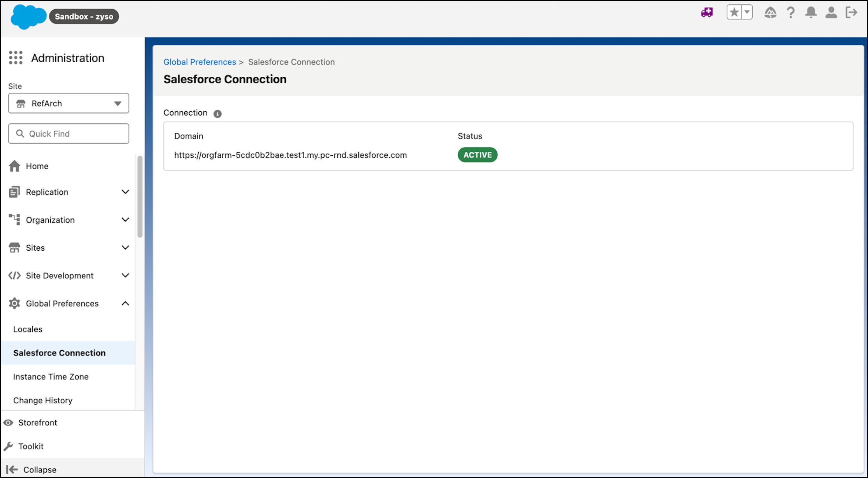Click the Collapse sidebar arrow icon

click(x=12, y=469)
